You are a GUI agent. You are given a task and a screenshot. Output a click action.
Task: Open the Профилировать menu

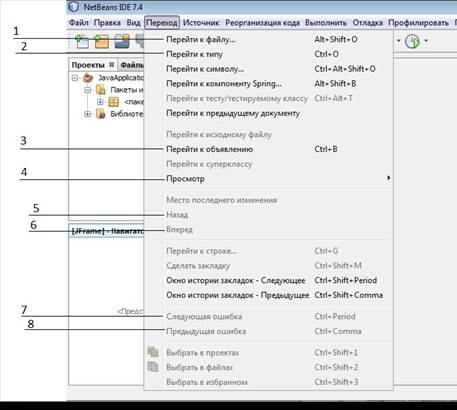point(418,23)
